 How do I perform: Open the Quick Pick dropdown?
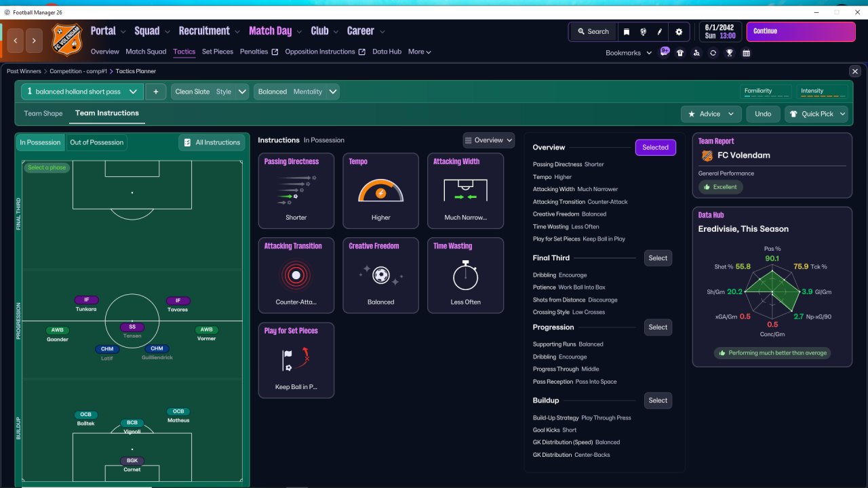(816, 114)
